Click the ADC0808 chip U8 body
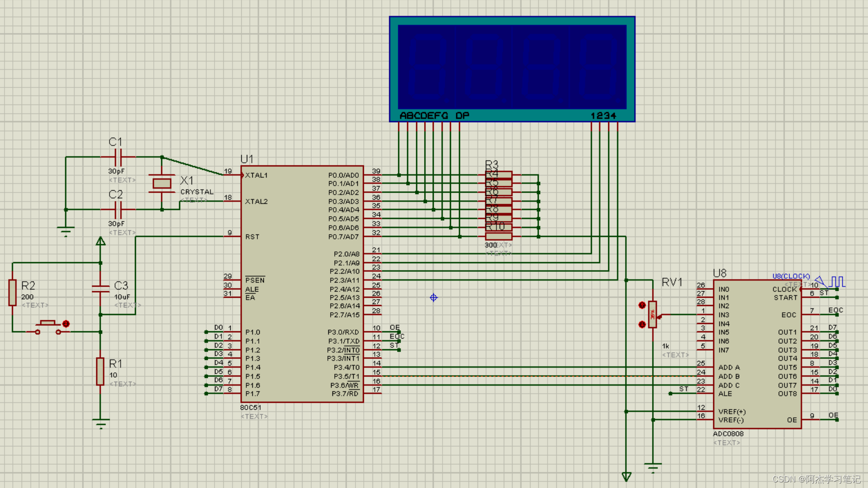Viewport: 868px width, 488px height. [757, 354]
